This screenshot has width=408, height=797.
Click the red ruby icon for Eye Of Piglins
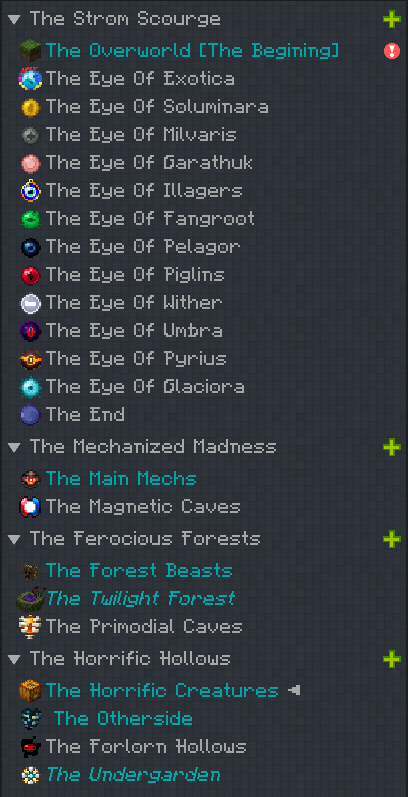pos(30,275)
